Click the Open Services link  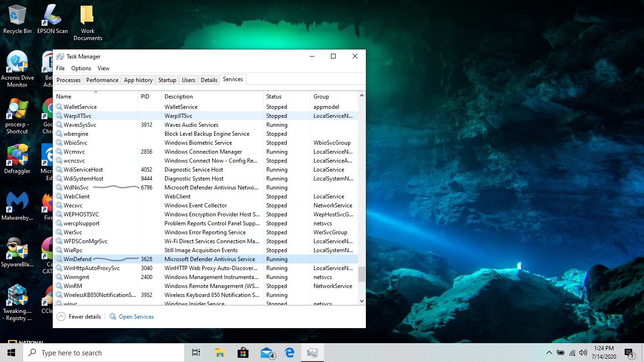coord(136,317)
